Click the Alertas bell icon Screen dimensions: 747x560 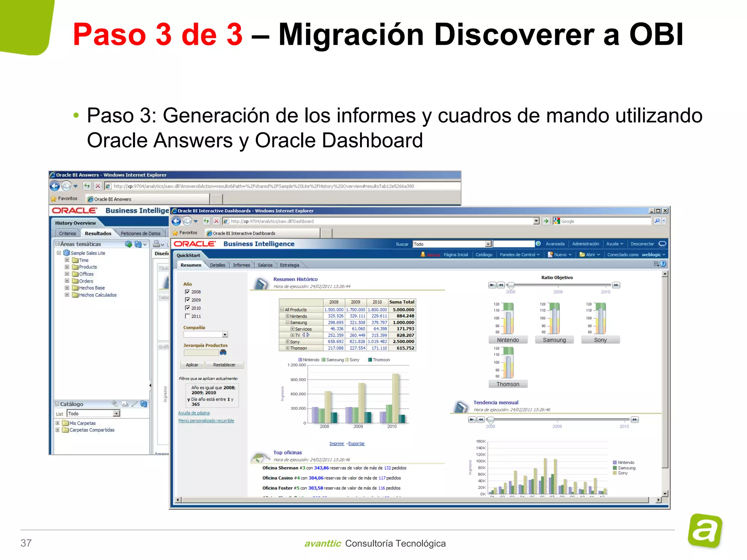(423, 254)
